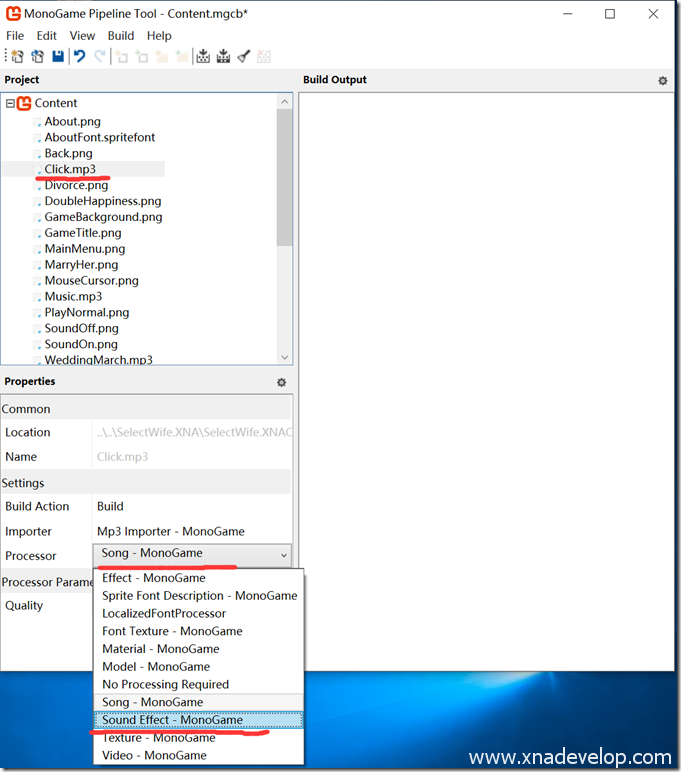Undo the last change via toolbar arrow
The image size is (681, 772).
[x=80, y=57]
